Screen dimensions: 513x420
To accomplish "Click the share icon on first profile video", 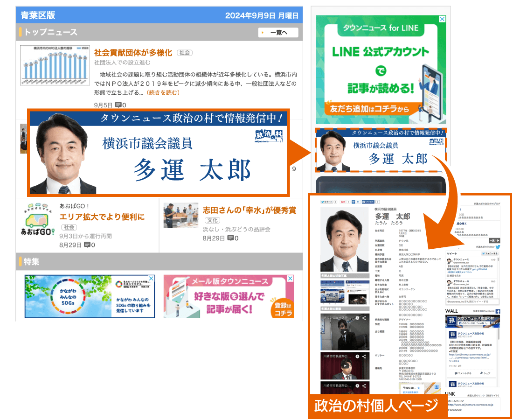I will 364,318.
